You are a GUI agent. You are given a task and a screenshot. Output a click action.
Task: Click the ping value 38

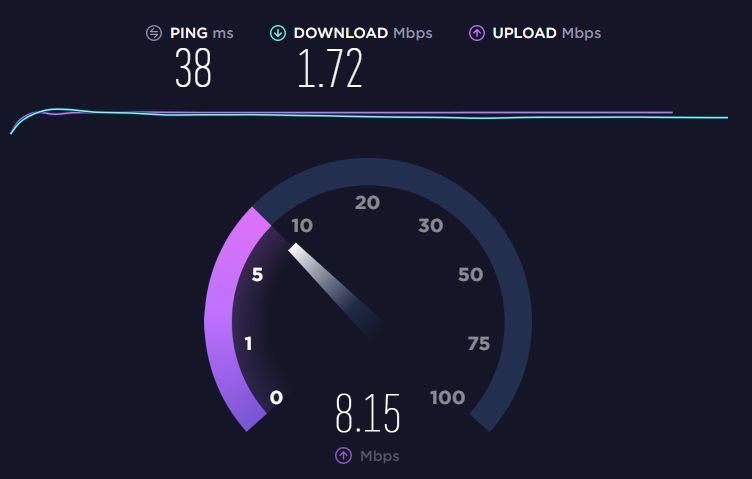coord(193,68)
